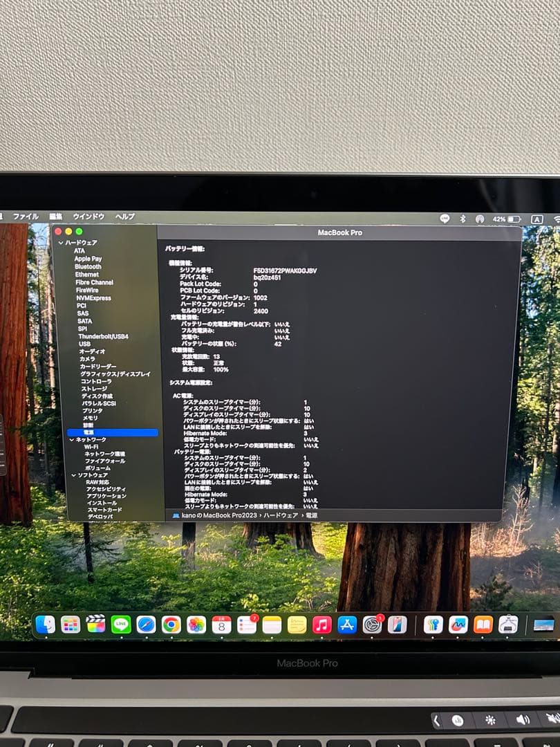Open Launchpad from the Dock
Image resolution: width=560 pixels, height=747 pixels.
[x=70, y=626]
